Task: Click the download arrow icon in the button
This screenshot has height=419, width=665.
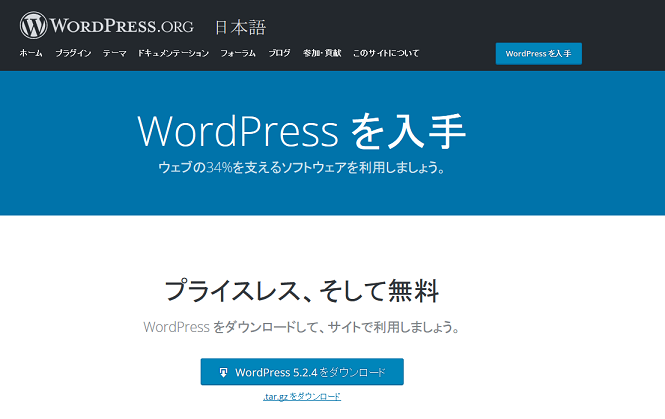Action: pos(223,372)
